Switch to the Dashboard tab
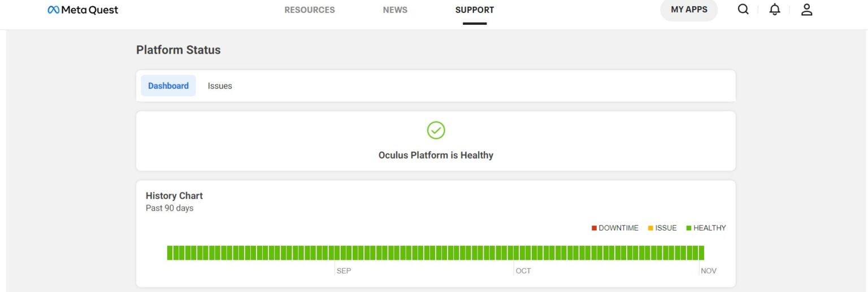868x292 pixels. 168,86
